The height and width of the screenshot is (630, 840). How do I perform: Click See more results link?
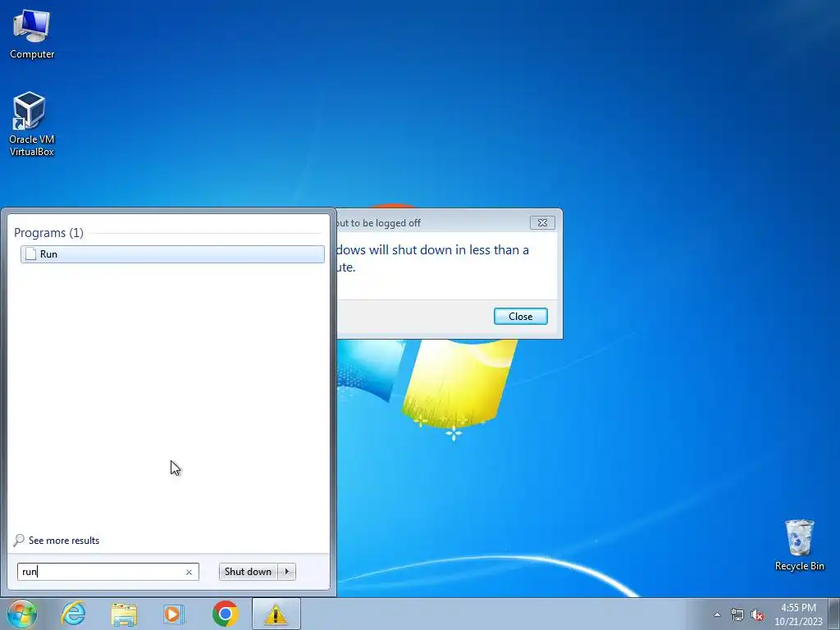[64, 541]
